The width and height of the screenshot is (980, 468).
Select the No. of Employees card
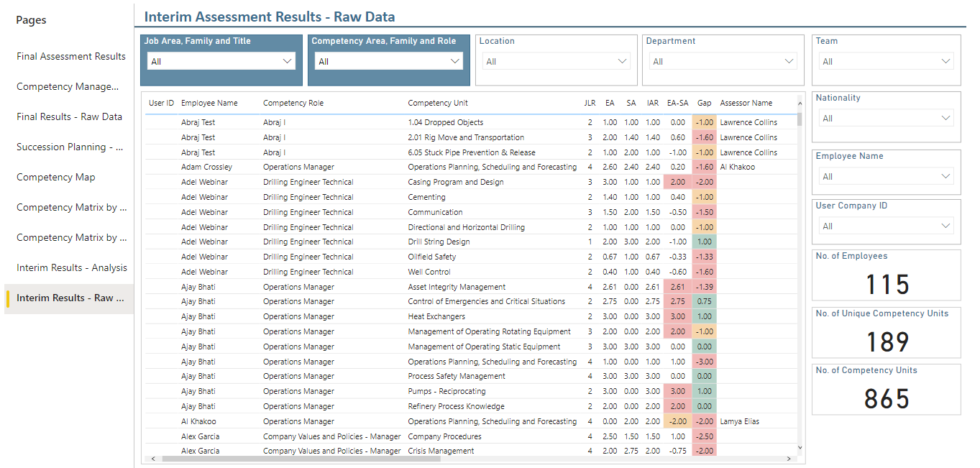tap(886, 275)
